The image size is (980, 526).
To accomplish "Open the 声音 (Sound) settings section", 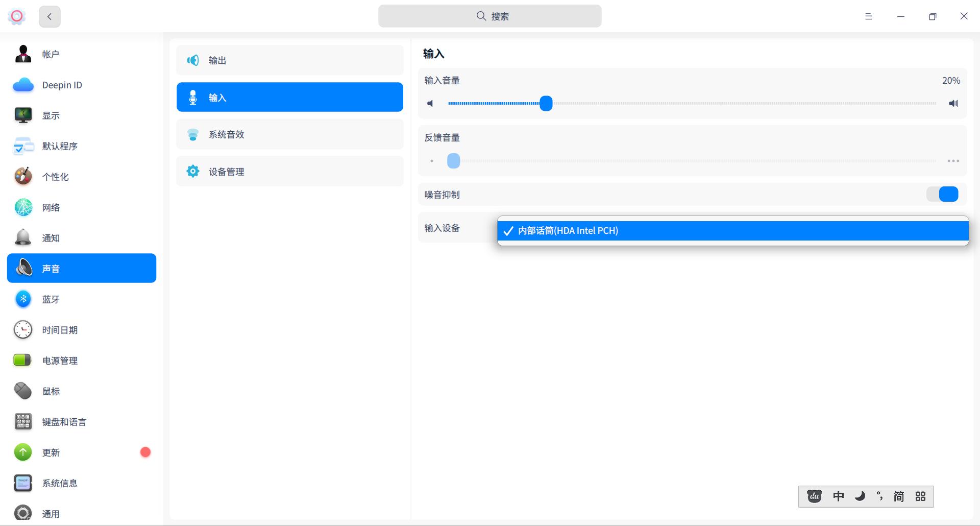I will (81, 268).
